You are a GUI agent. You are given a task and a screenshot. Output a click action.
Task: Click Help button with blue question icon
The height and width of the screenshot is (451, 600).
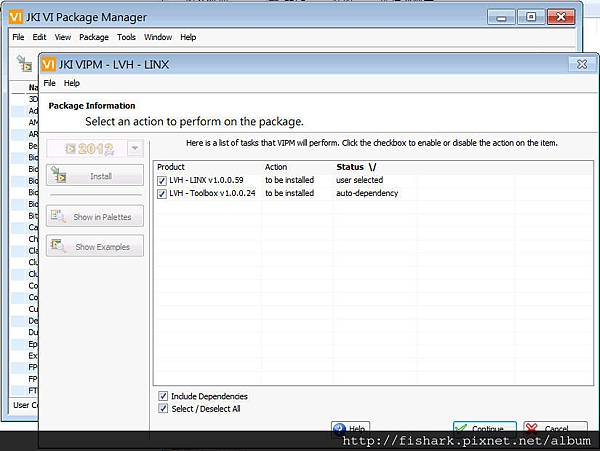tap(351, 428)
